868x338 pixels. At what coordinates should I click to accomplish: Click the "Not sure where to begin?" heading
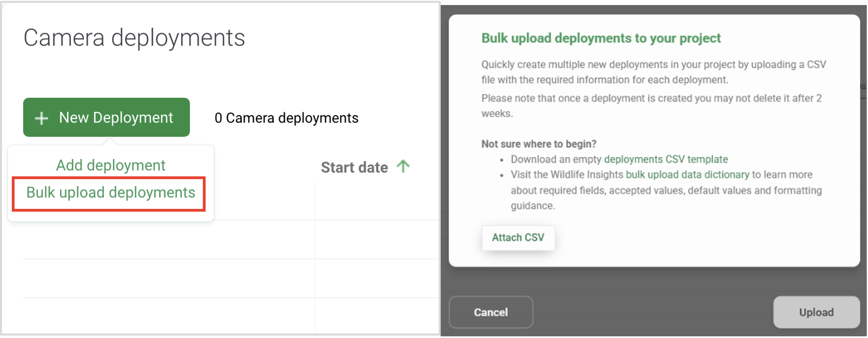(x=539, y=144)
